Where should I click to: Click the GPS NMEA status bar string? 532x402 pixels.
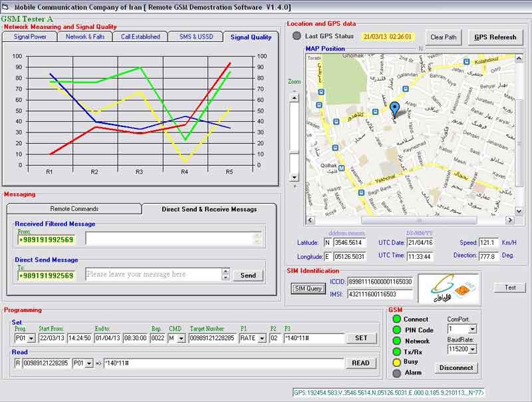click(388, 393)
